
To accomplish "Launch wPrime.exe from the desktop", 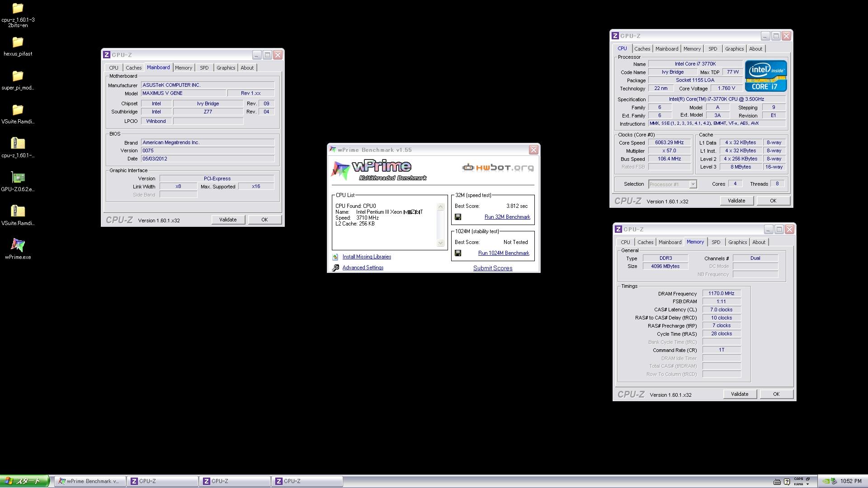I will click(x=18, y=245).
